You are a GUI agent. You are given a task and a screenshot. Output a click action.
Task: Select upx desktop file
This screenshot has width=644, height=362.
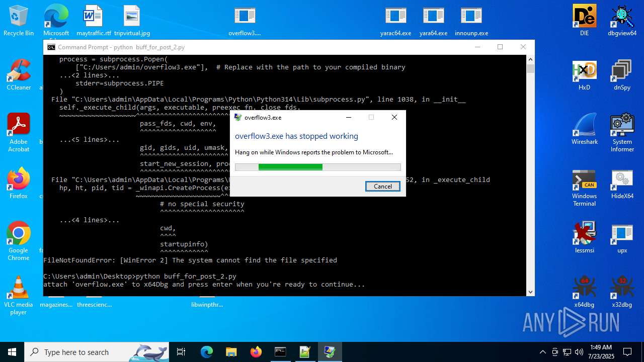click(x=622, y=238)
